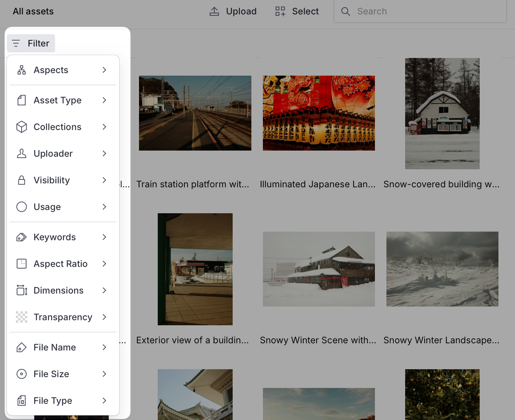Toggle the Filter button
This screenshot has width=515, height=420.
(31, 43)
